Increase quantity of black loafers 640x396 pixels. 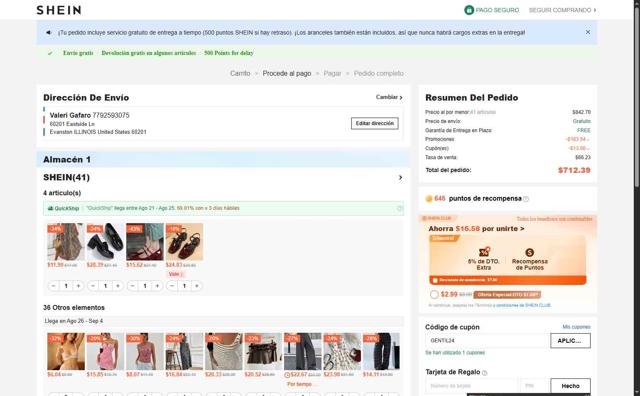pos(118,286)
